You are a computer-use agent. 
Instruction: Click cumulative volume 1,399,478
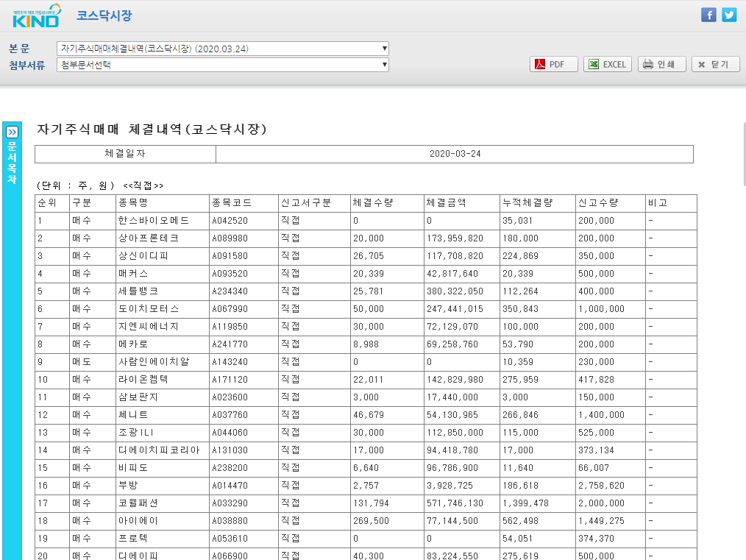click(x=526, y=503)
